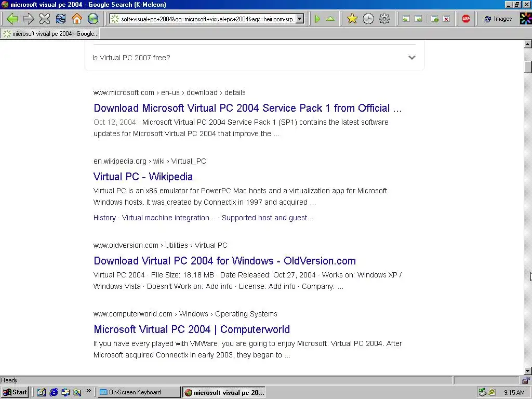Viewport: 532px width, 399px height.
Task: Open 'Download Virtual PC 2004 for Windows - OldVersion.com'
Action: pyautogui.click(x=224, y=261)
